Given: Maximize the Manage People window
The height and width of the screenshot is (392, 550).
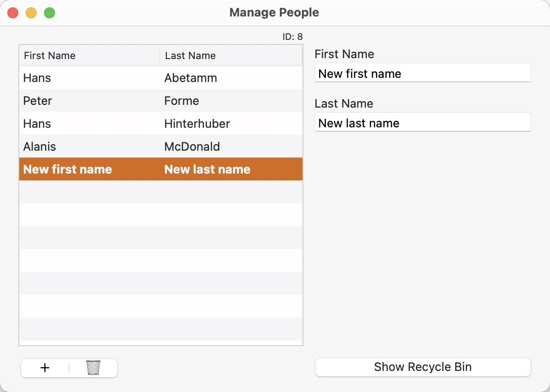Looking at the screenshot, I should (49, 13).
